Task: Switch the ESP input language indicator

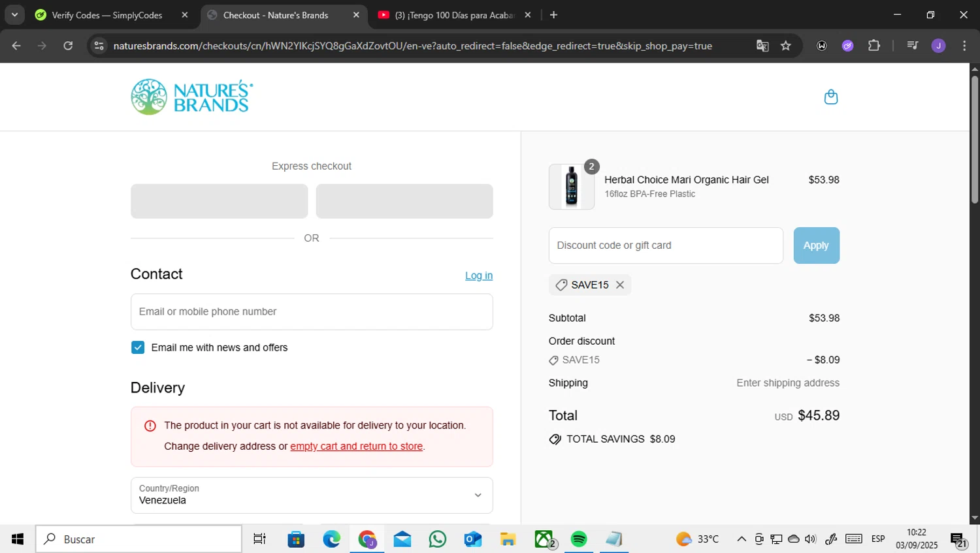Action: coord(878,539)
